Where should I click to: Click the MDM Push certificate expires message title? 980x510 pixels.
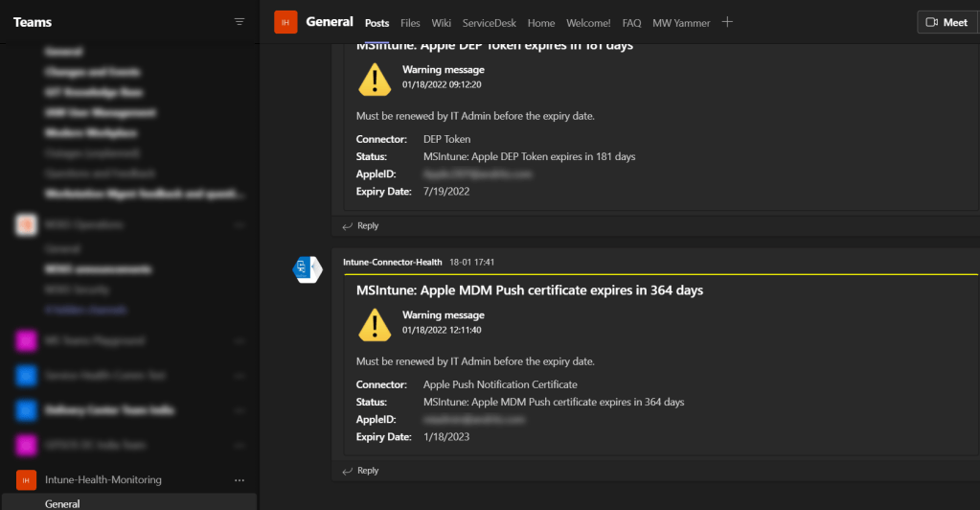[x=530, y=290]
